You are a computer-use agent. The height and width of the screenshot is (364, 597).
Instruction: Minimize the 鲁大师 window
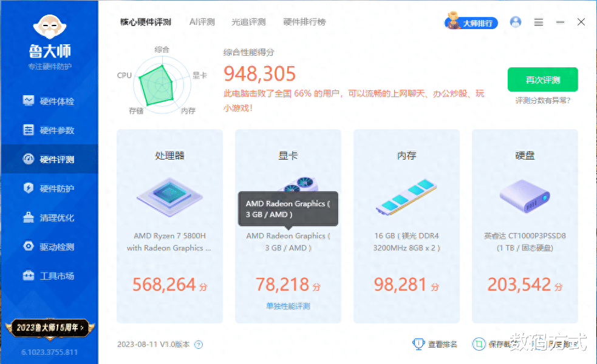[x=560, y=22]
